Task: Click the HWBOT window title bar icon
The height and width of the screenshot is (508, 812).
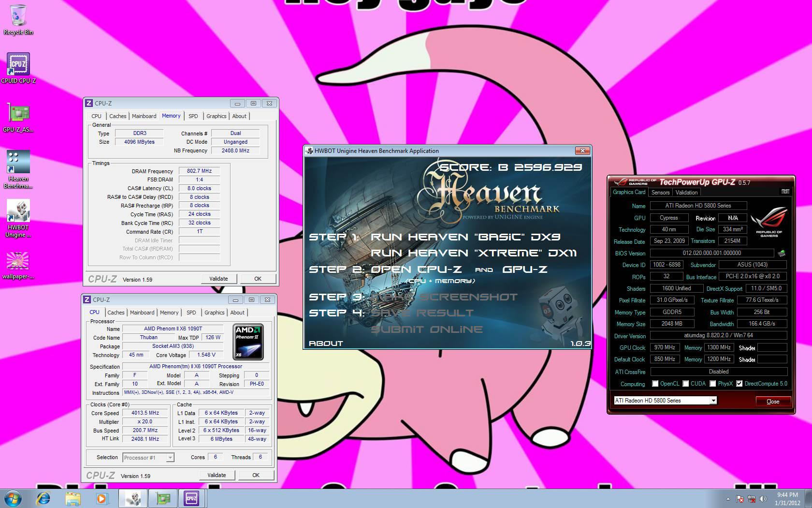Action: coord(309,151)
